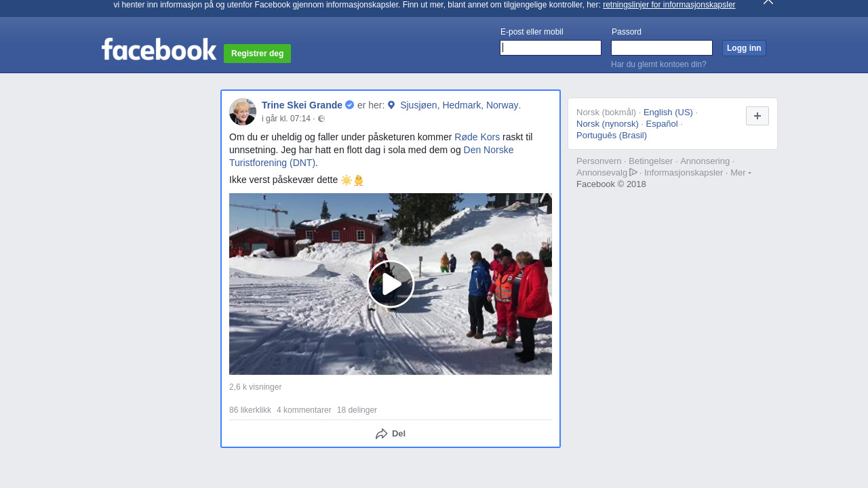Image resolution: width=868 pixels, height=488 pixels.
Task: Click the Annonsevalg AdChoices icon
Action: (633, 172)
